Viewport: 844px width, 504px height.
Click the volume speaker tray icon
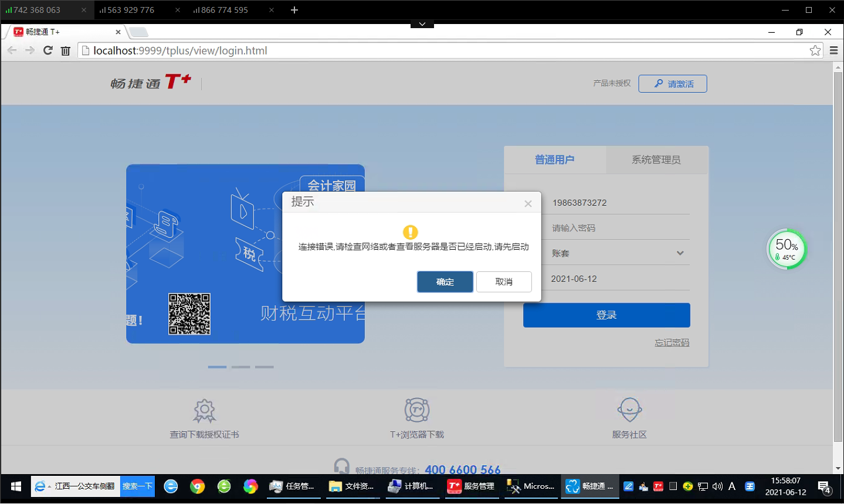click(x=717, y=486)
